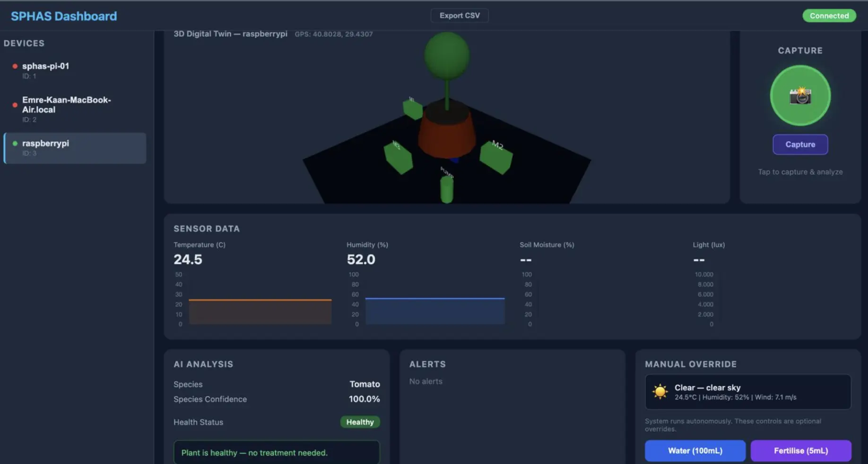
Task: Click 'System runs autonomously' note
Action: tap(733, 425)
